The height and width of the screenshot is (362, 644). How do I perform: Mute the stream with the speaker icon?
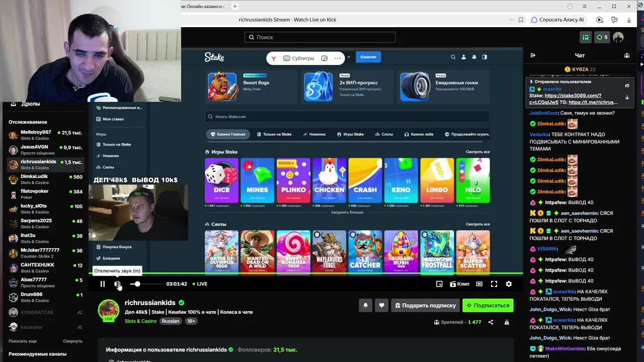point(117,284)
